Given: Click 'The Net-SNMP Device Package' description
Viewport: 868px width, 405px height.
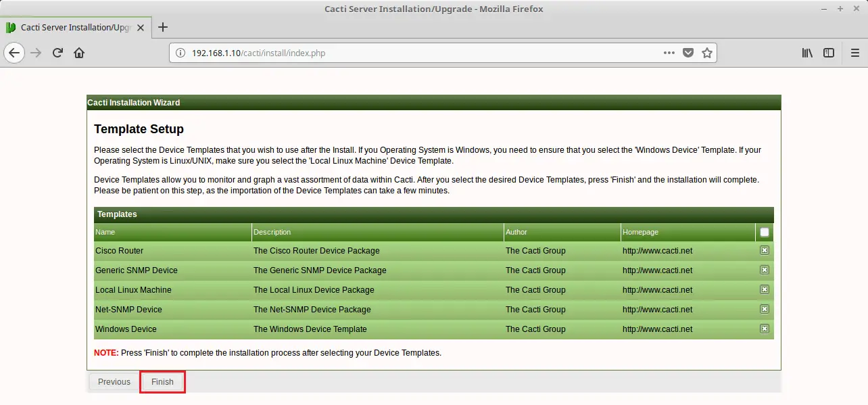Looking at the screenshot, I should [312, 309].
